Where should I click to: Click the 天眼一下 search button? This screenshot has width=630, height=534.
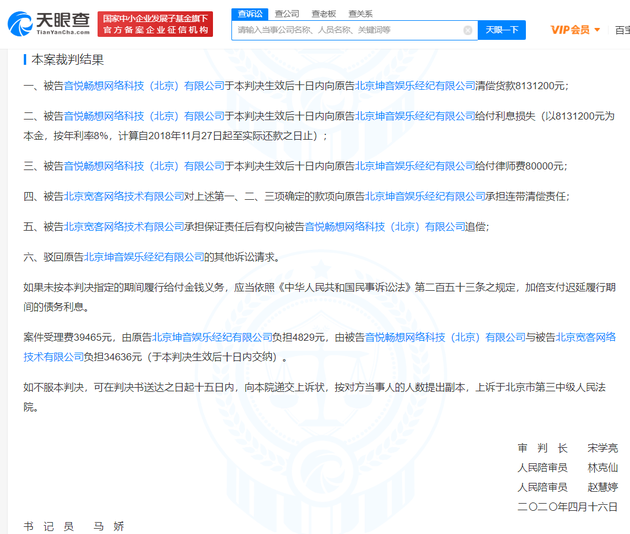502,30
